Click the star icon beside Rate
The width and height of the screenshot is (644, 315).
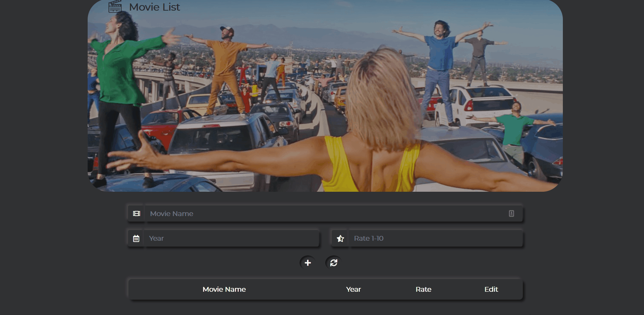pyautogui.click(x=340, y=238)
